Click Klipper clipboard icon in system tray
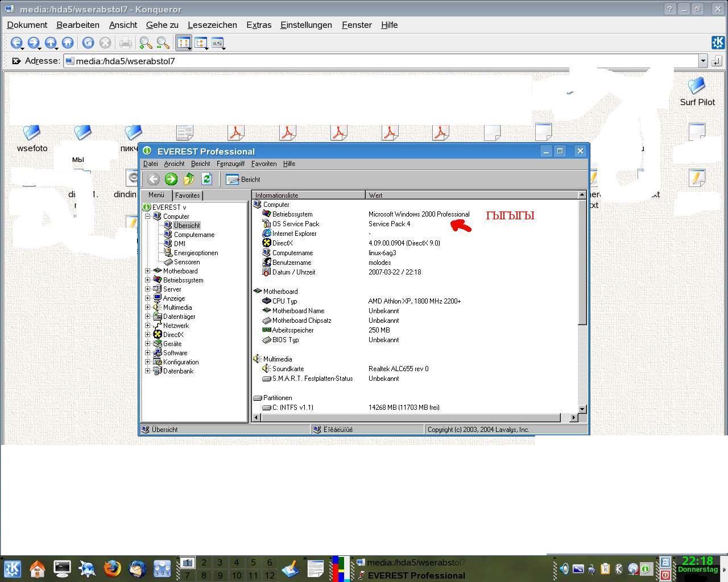This screenshot has height=582, width=728. (x=605, y=568)
